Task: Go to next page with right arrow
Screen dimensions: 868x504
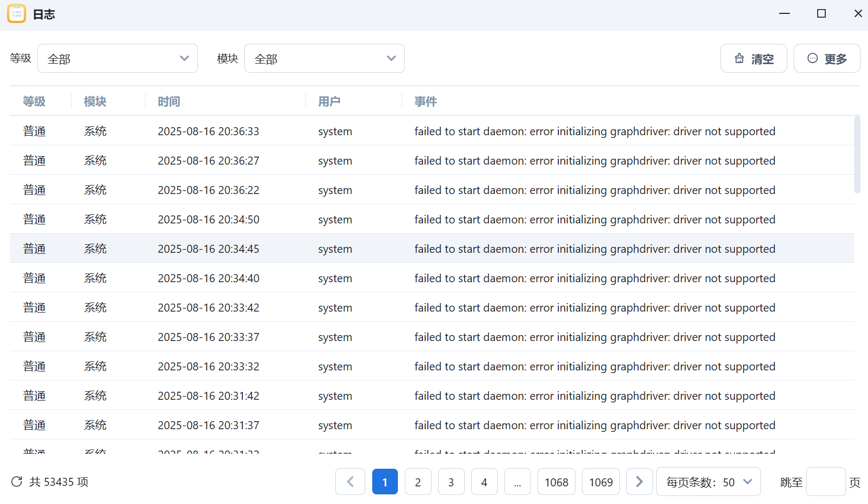Action: [639, 482]
